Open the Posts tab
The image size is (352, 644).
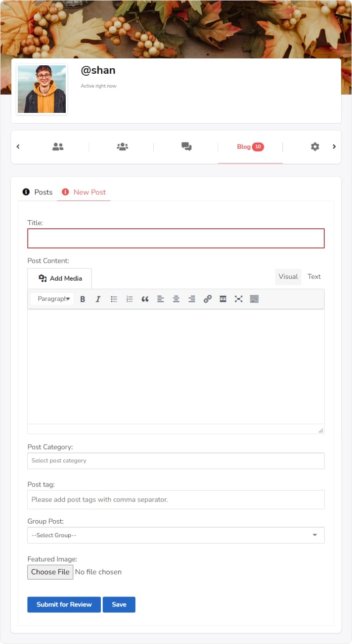[38, 192]
